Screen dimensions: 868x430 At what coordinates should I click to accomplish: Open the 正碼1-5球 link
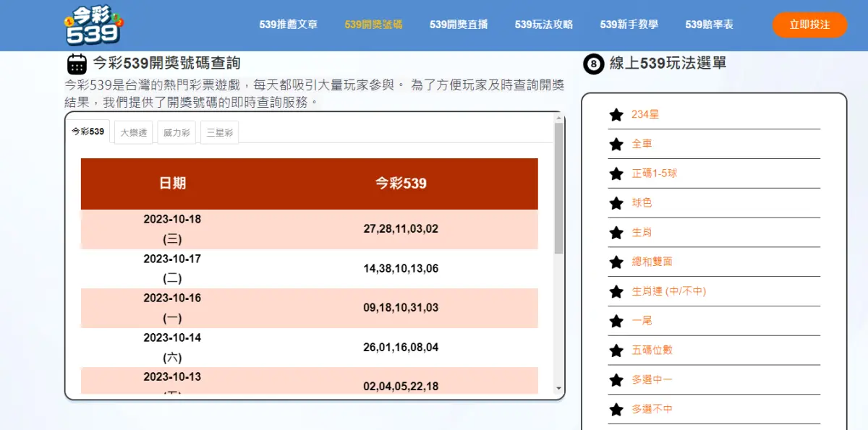[x=654, y=173]
